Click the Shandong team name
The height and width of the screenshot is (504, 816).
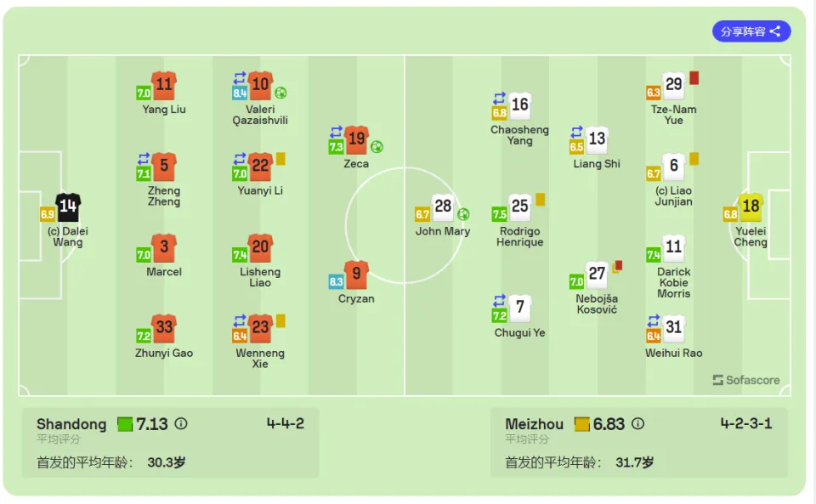pyautogui.click(x=71, y=424)
